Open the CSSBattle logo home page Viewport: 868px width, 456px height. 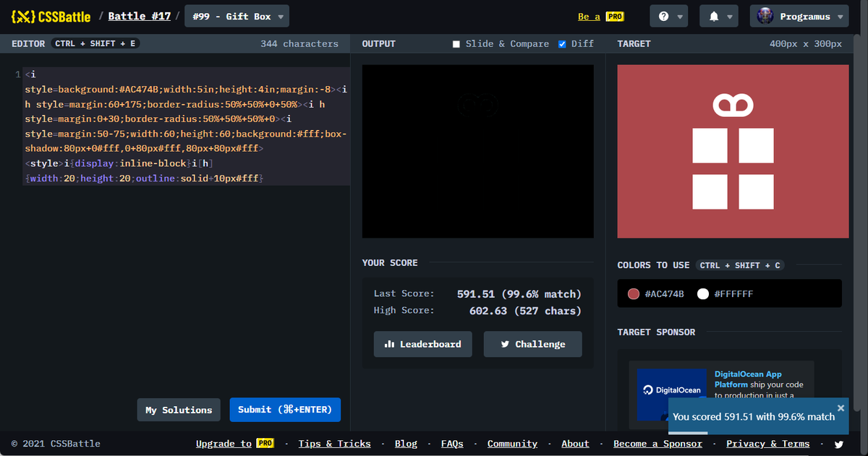point(51,16)
